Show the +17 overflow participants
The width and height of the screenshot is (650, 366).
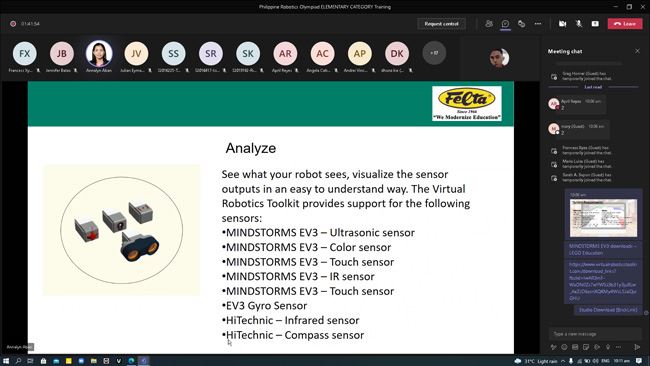click(x=434, y=53)
